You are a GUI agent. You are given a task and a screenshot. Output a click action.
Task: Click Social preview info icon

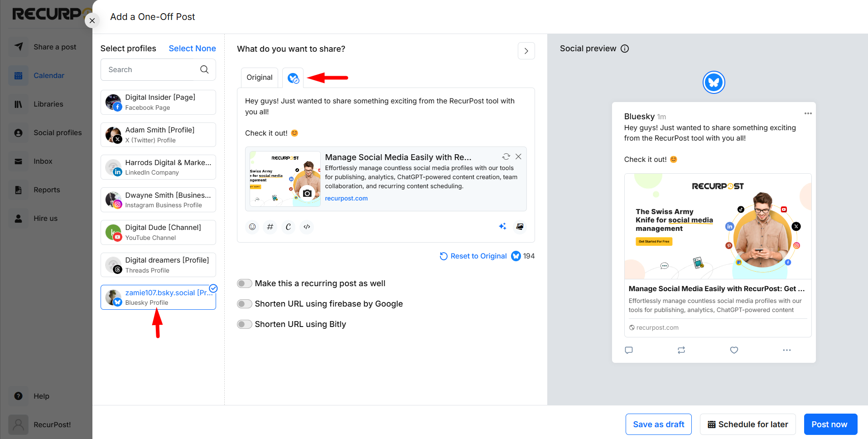click(x=625, y=49)
